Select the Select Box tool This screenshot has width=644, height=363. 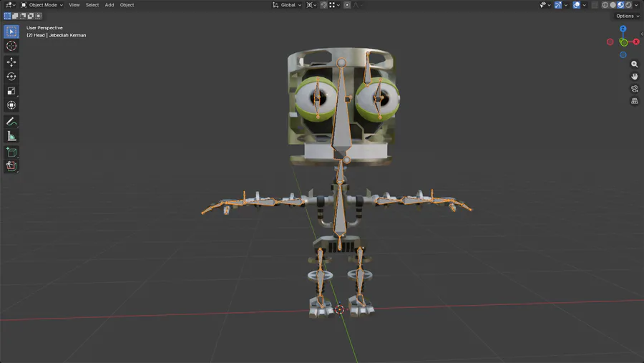[11, 32]
